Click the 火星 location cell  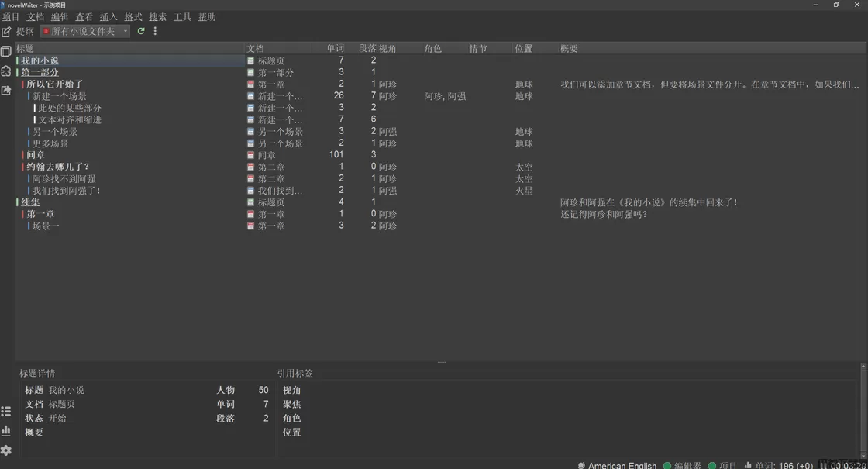(x=524, y=191)
